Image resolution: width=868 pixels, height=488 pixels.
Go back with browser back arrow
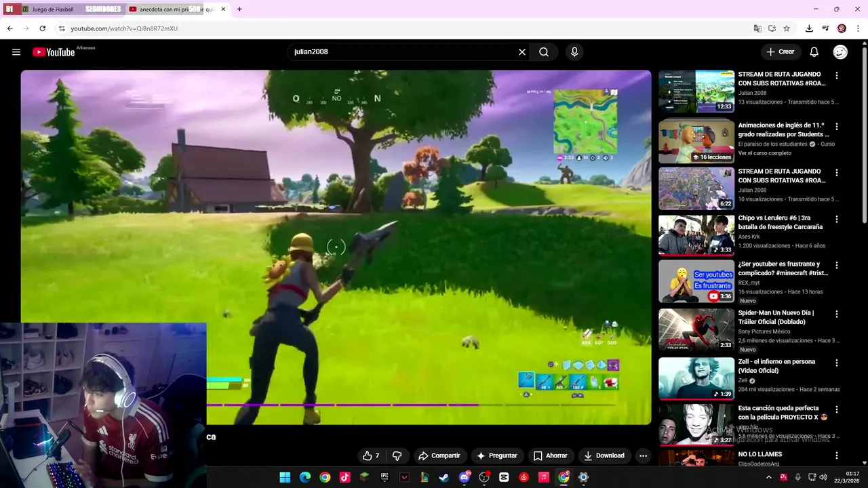9,28
